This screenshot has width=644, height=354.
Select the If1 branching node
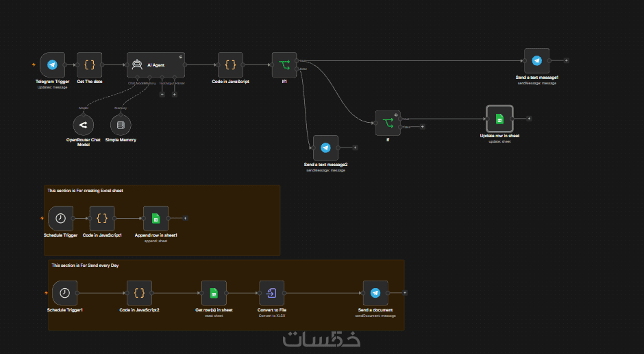click(284, 64)
